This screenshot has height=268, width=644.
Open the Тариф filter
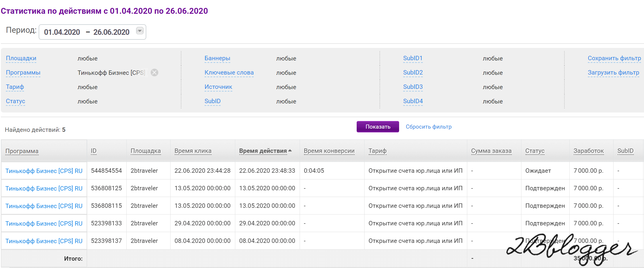point(15,87)
